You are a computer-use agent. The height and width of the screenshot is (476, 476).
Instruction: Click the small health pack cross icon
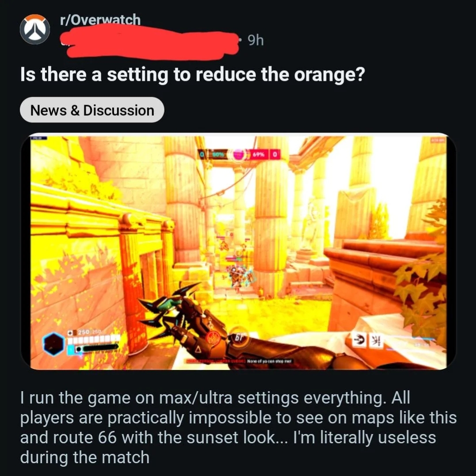[70, 332]
